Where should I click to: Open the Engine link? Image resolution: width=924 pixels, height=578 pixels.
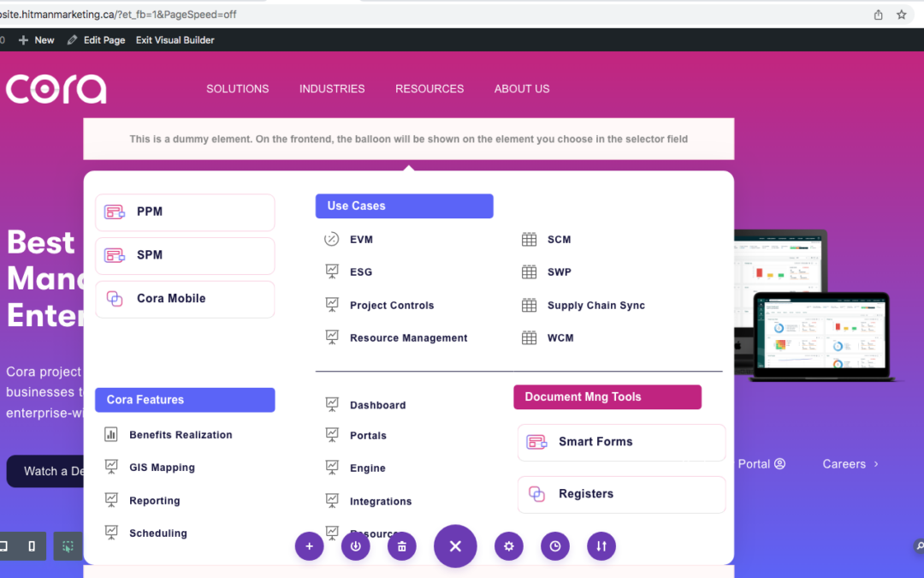click(367, 468)
